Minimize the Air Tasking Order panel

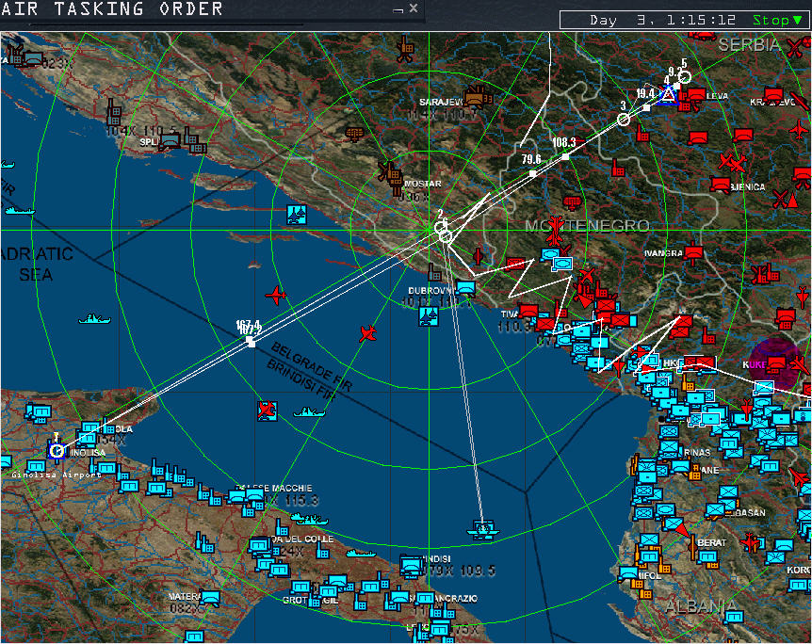398,9
